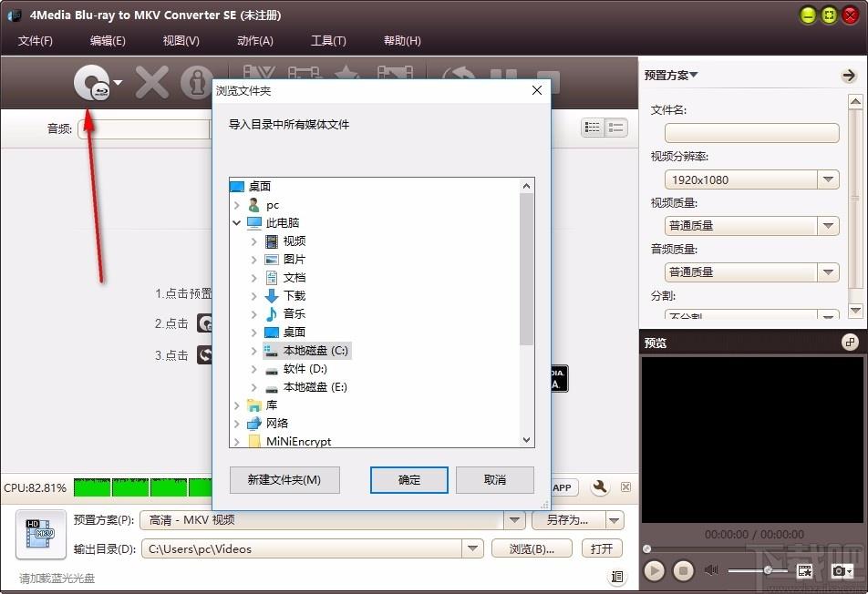Open the 另存为 dropdown arrow

[615, 520]
